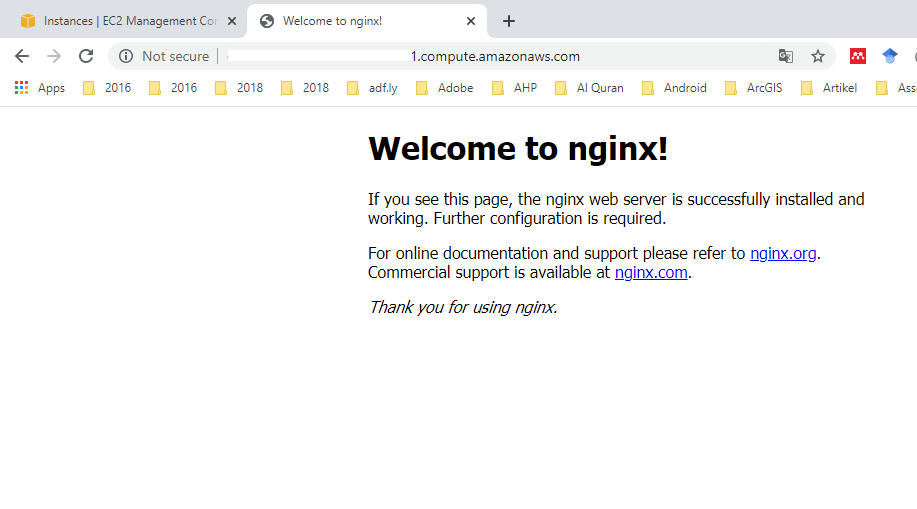The width and height of the screenshot is (917, 509).
Task: Click the Not secure label
Action: click(175, 56)
